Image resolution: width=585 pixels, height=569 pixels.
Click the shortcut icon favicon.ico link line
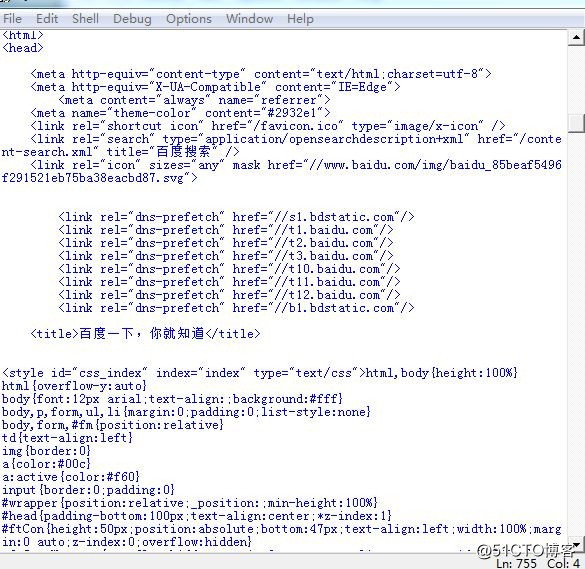coord(268,126)
